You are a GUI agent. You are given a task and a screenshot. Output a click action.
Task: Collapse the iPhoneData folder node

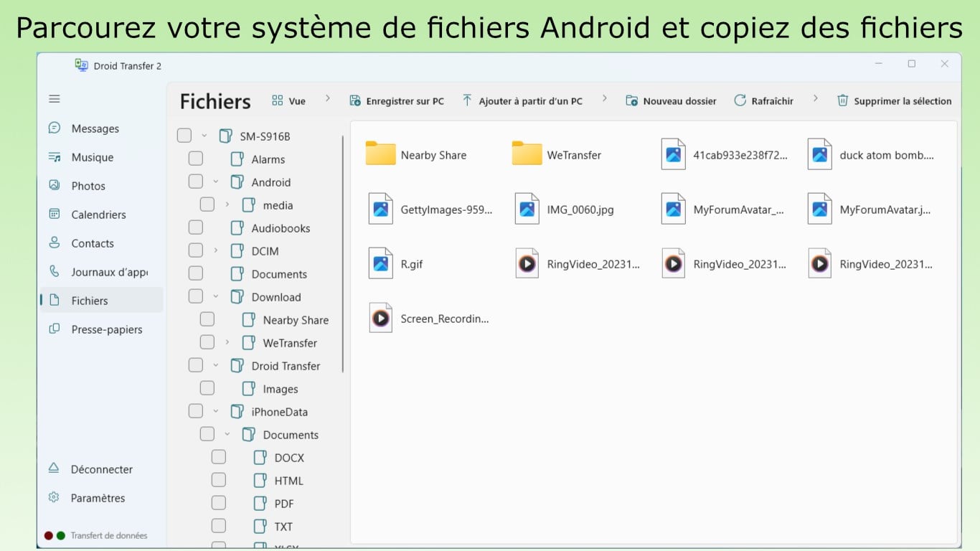(216, 411)
